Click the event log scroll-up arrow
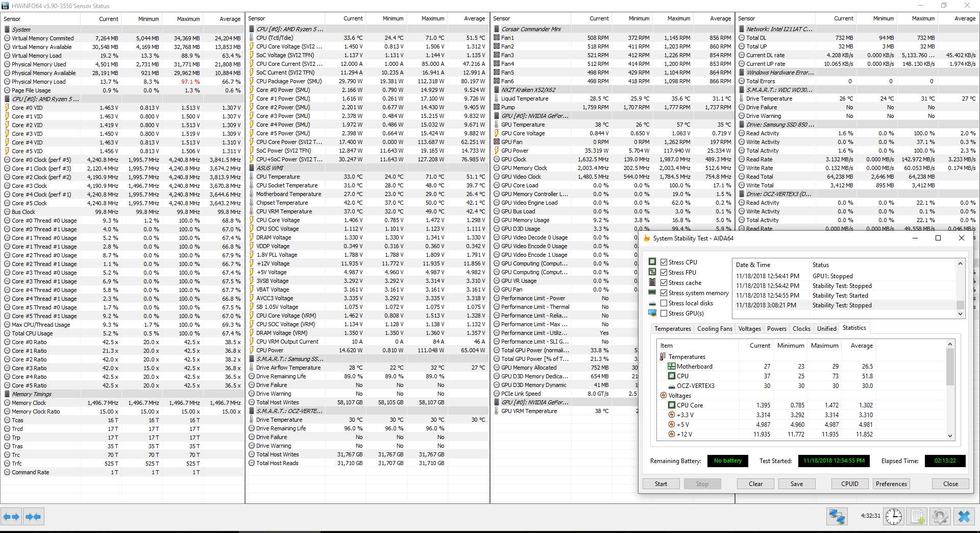 coord(960,264)
